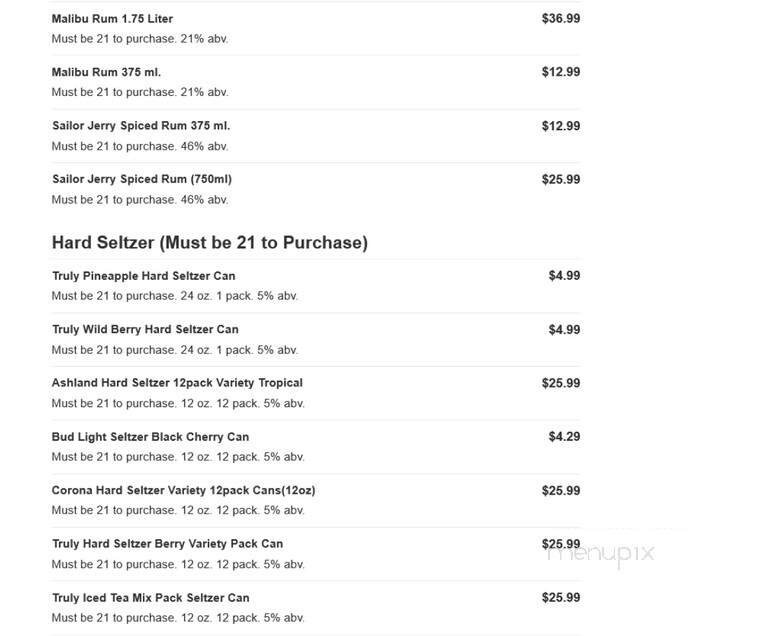The height and width of the screenshot is (636, 780).
Task: Click the Hard Seltzer section heading
Action: [x=210, y=243]
